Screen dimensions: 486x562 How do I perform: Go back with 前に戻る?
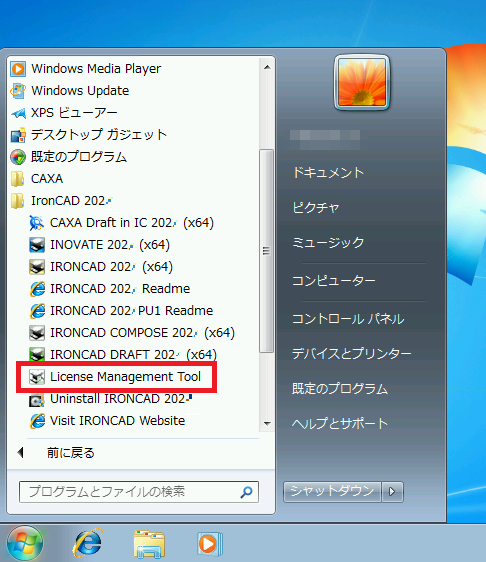[x=70, y=453]
